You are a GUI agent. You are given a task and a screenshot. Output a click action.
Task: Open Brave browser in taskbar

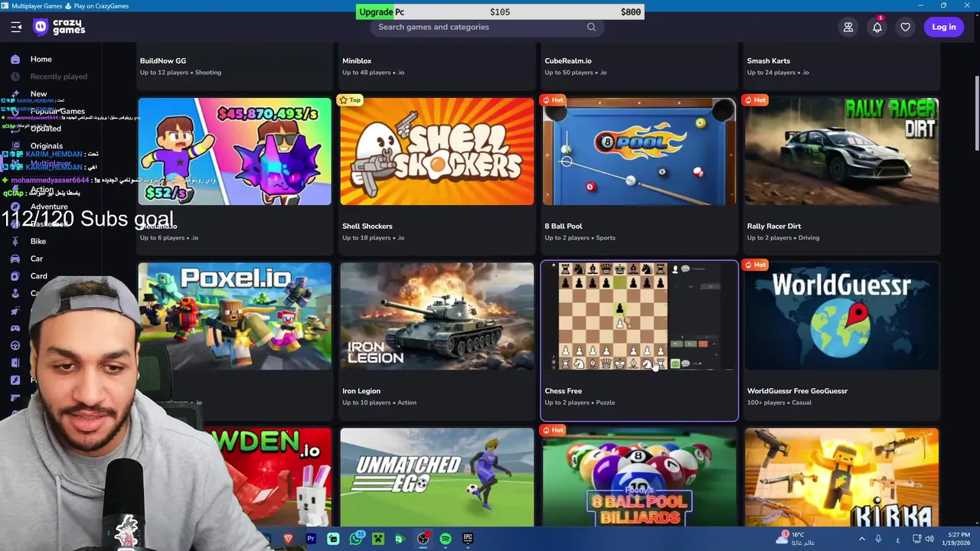pyautogui.click(x=288, y=539)
